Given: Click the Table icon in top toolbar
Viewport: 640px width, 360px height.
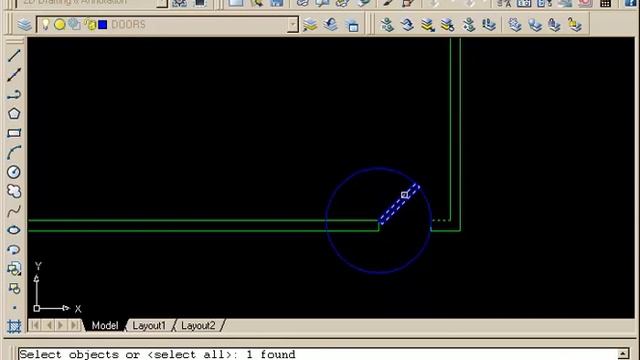Looking at the screenshot, I should point(606,3).
